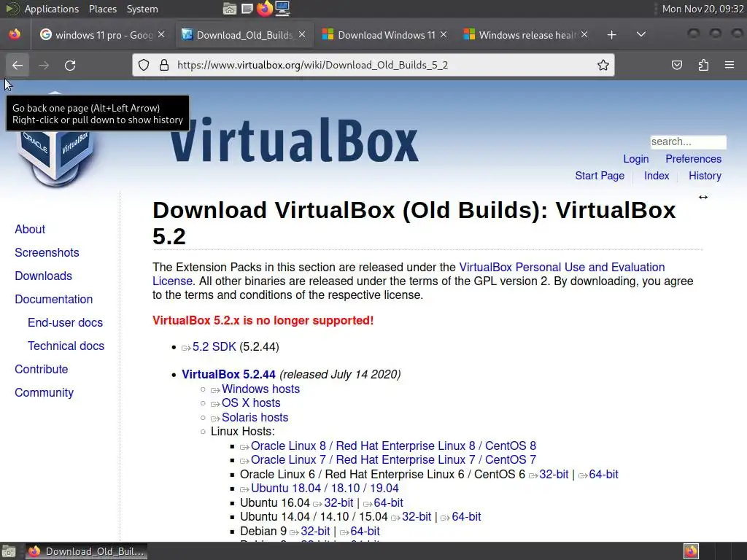Open Community in the sidebar
The height and width of the screenshot is (560, 747).
click(44, 392)
